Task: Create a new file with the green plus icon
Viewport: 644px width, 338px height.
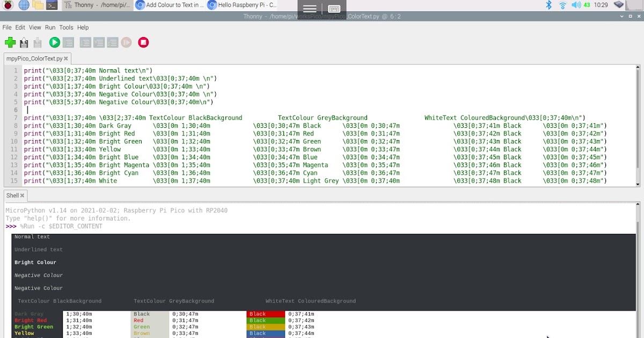Action: point(10,42)
